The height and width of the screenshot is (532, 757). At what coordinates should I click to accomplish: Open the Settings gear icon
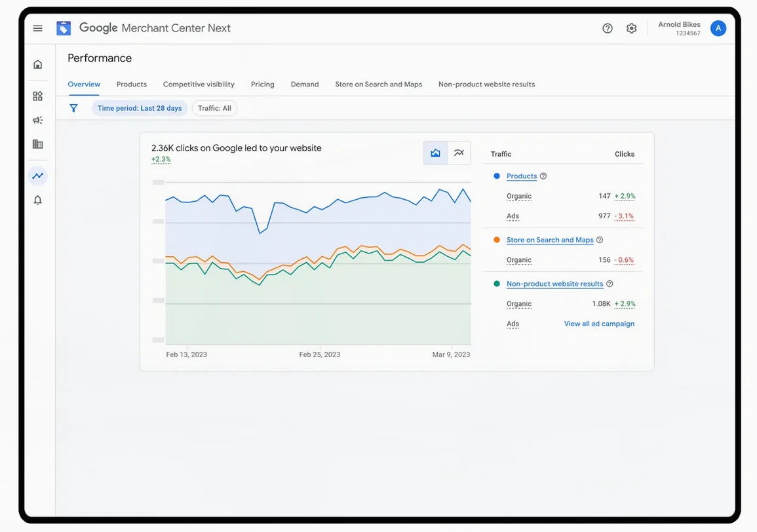631,28
